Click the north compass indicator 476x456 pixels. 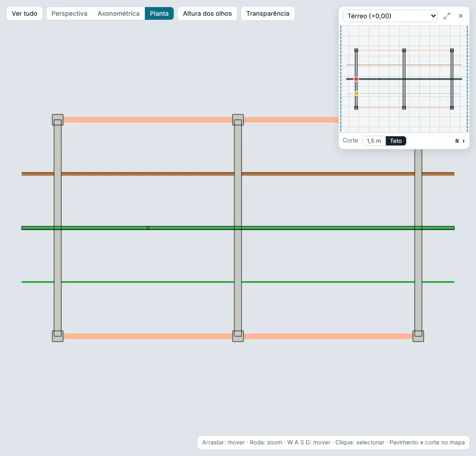pyautogui.click(x=460, y=141)
